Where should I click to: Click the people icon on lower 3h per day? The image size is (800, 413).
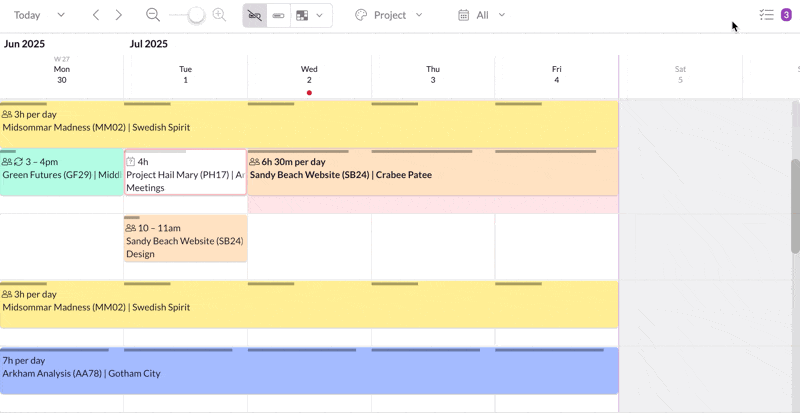[7, 295]
